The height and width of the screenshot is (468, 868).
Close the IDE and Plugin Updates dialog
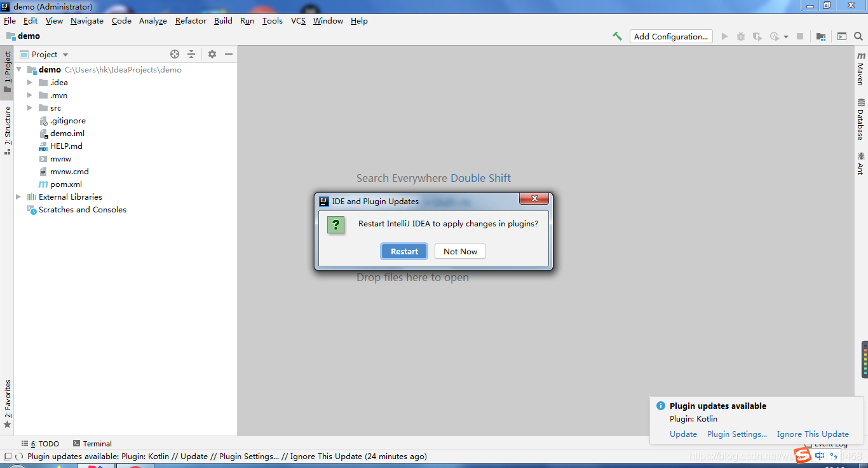point(534,199)
